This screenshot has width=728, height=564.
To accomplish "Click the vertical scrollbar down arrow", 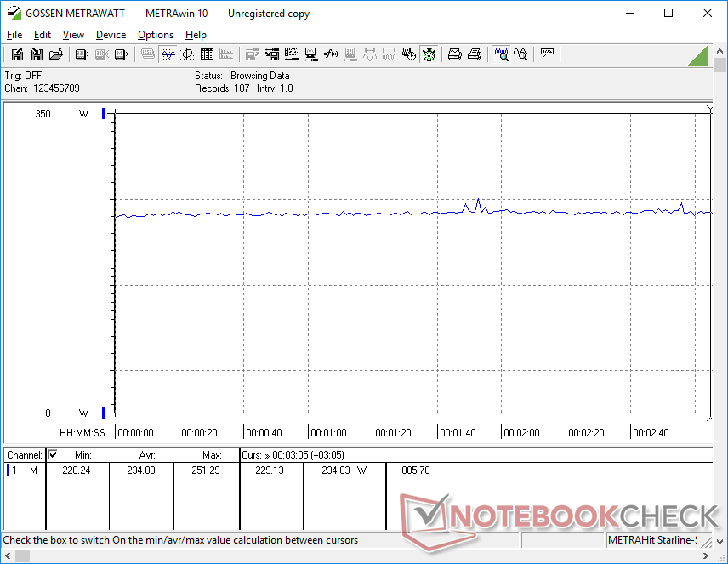I will (x=720, y=541).
